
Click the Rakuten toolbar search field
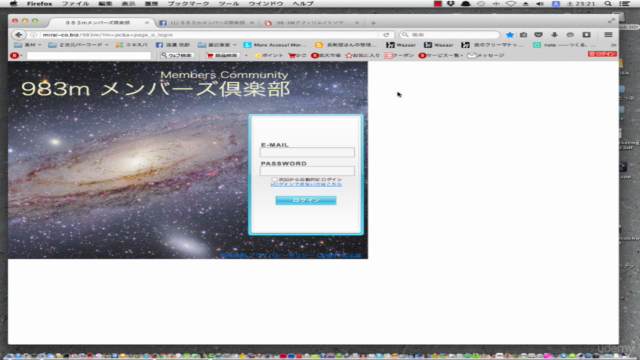click(89, 55)
